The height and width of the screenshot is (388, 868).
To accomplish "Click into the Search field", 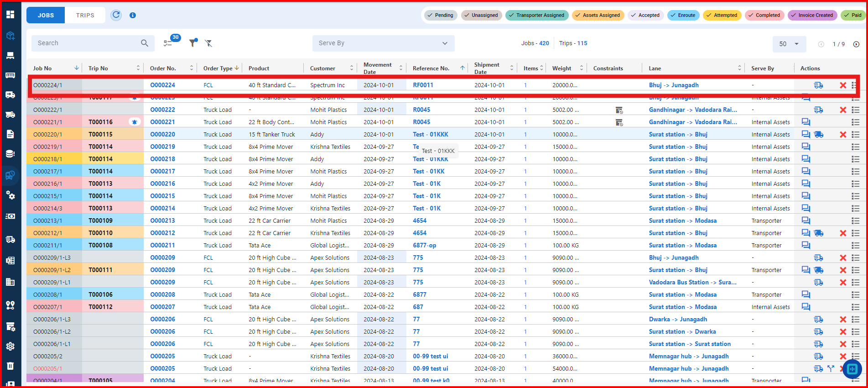I will pos(87,43).
